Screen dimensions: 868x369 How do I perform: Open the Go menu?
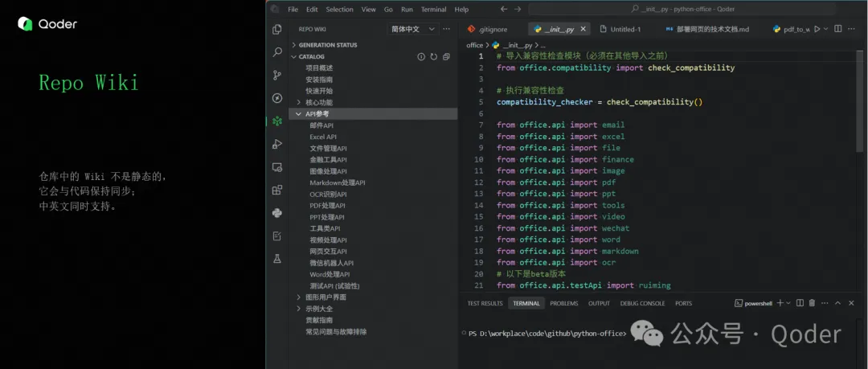click(388, 10)
